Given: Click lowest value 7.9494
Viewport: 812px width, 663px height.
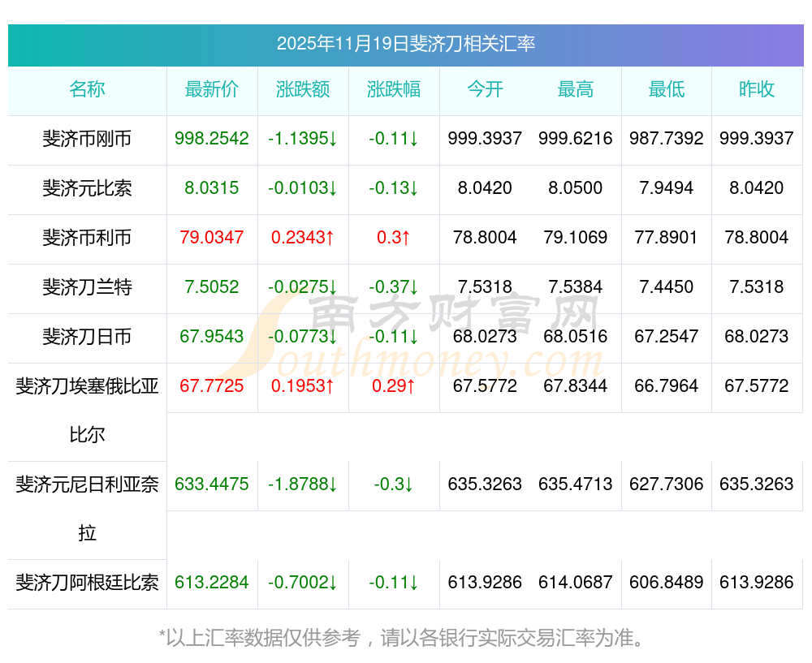Looking at the screenshot, I should pos(667,188).
